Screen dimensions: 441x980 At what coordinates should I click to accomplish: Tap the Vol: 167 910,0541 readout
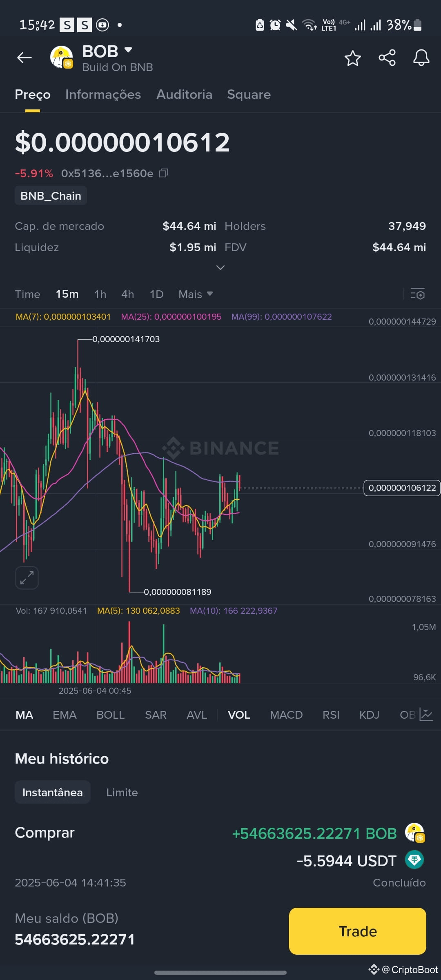tap(51, 610)
